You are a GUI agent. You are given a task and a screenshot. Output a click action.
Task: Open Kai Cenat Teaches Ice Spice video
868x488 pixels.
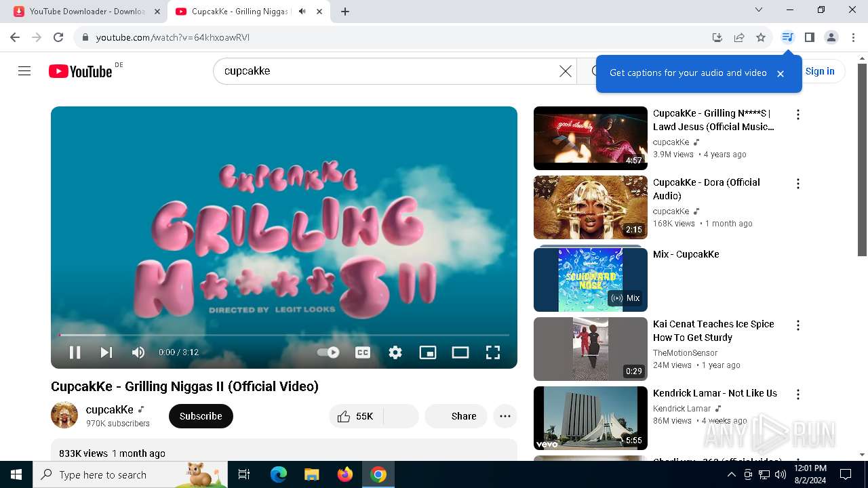point(591,349)
